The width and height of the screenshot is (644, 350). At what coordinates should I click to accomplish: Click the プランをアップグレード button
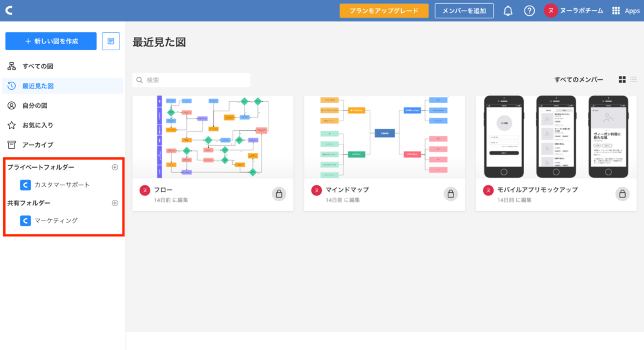tap(384, 11)
